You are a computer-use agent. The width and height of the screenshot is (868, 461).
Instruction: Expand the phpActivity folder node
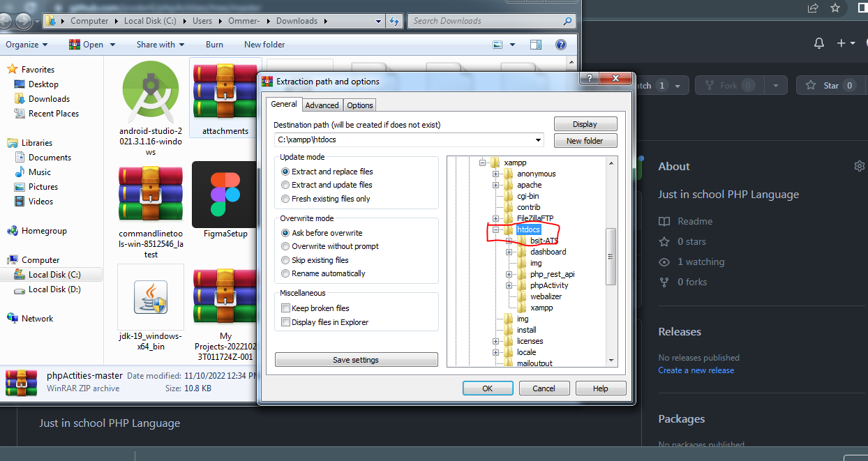tap(509, 285)
